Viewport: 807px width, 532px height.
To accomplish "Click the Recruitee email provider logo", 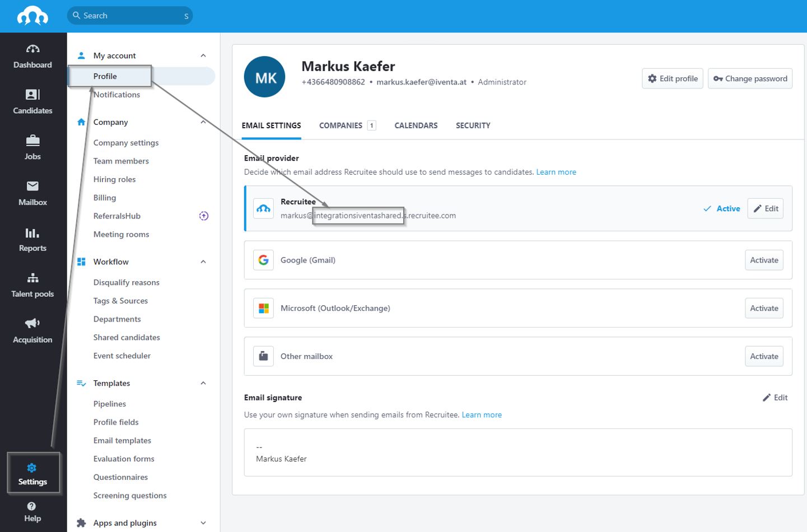I will 263,208.
